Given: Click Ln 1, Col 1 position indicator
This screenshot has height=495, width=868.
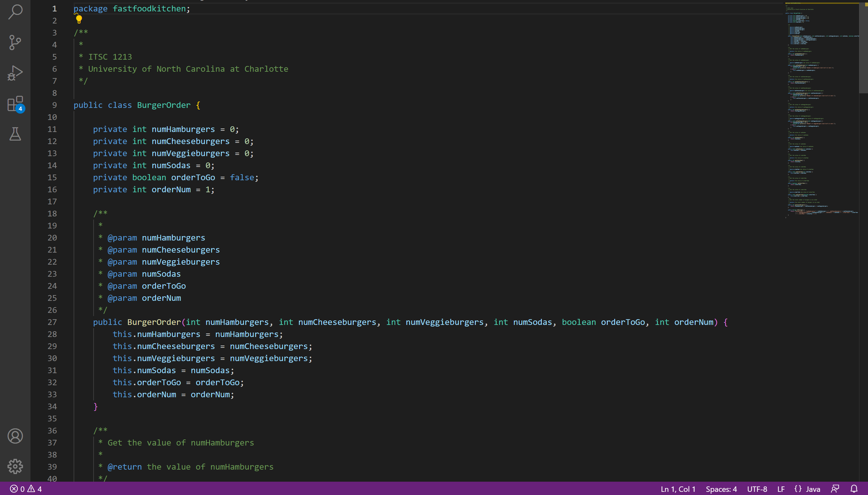Looking at the screenshot, I should click(x=678, y=489).
